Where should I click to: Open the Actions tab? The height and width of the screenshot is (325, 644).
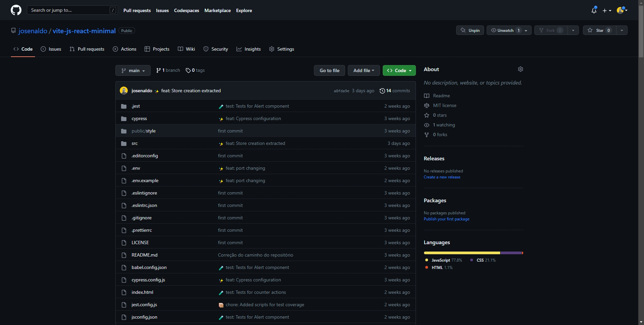[x=125, y=49]
